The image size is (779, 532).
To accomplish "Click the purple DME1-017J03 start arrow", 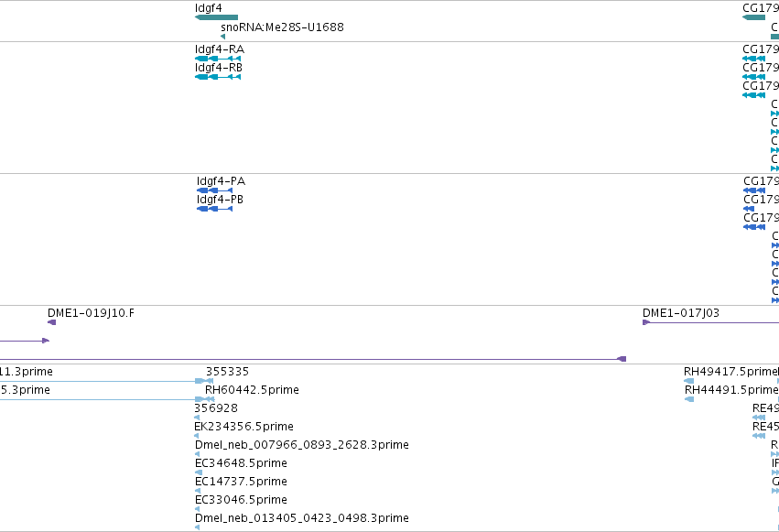I will coord(646,322).
